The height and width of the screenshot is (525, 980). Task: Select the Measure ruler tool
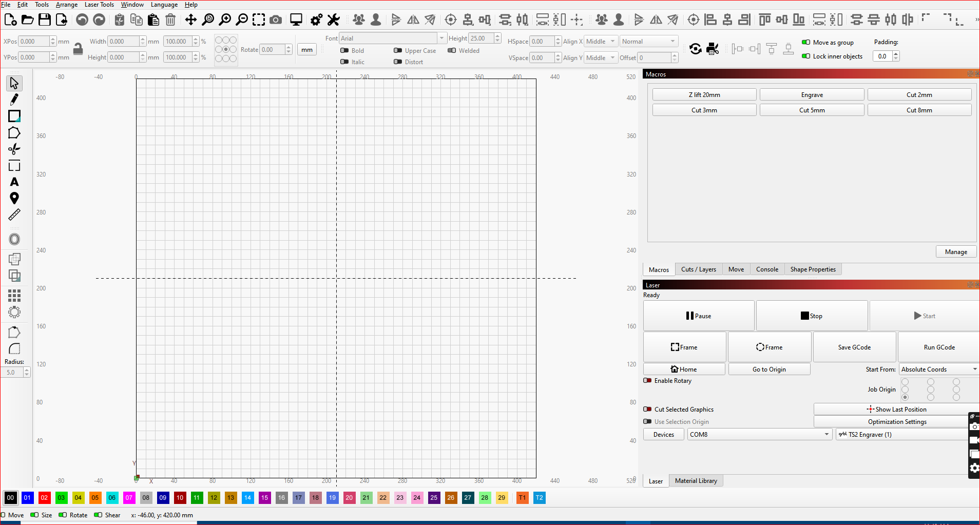14,215
